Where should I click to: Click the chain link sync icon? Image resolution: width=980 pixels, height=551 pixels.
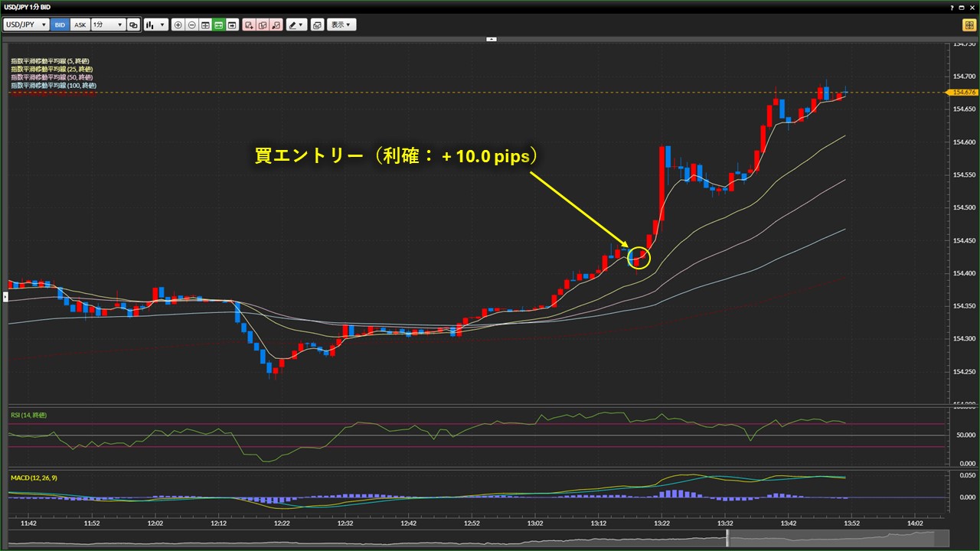tap(133, 24)
